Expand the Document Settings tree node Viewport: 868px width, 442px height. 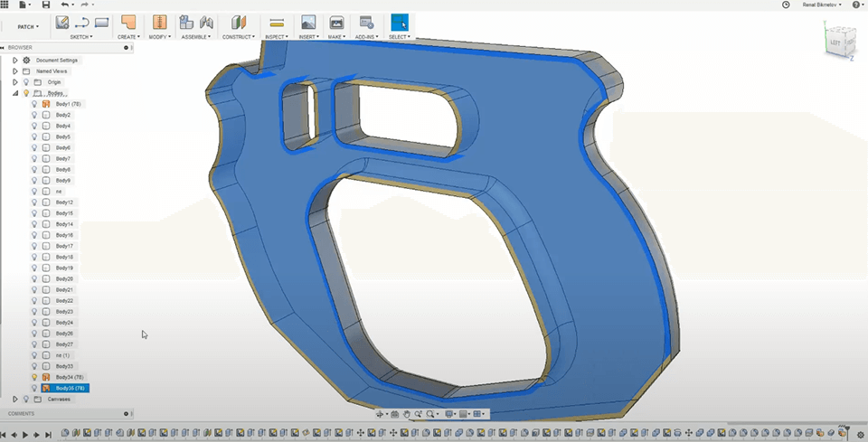[x=14, y=61]
